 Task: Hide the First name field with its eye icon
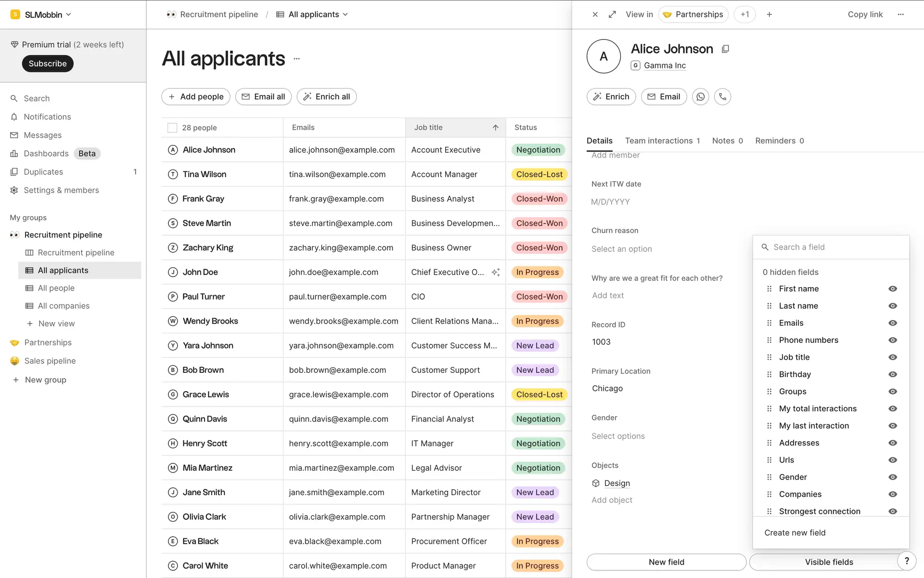892,289
